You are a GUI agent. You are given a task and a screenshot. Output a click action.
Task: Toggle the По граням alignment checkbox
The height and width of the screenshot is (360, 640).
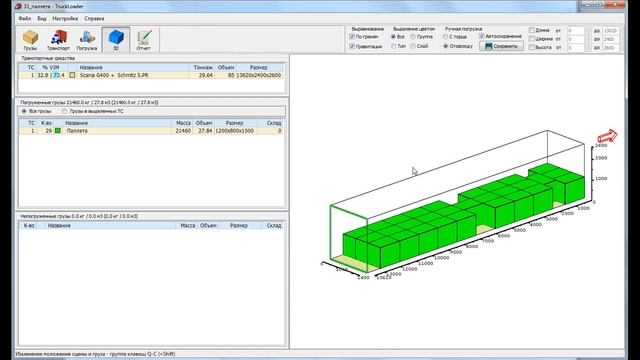[x=352, y=37]
